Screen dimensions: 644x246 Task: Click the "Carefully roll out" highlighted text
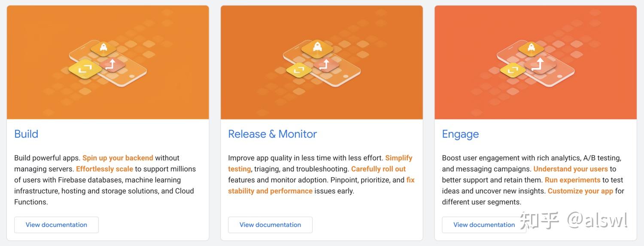[378, 169]
